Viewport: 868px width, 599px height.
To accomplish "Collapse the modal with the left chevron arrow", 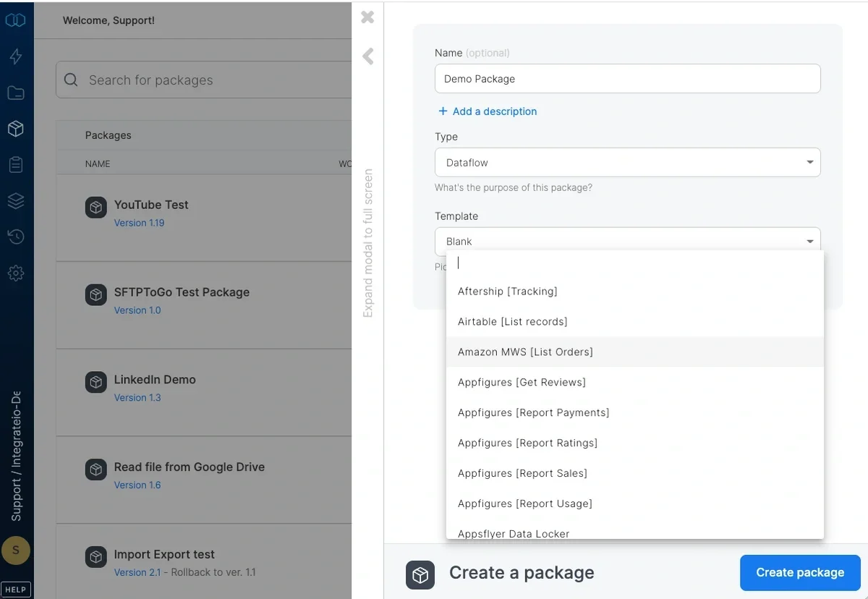I will click(x=367, y=56).
